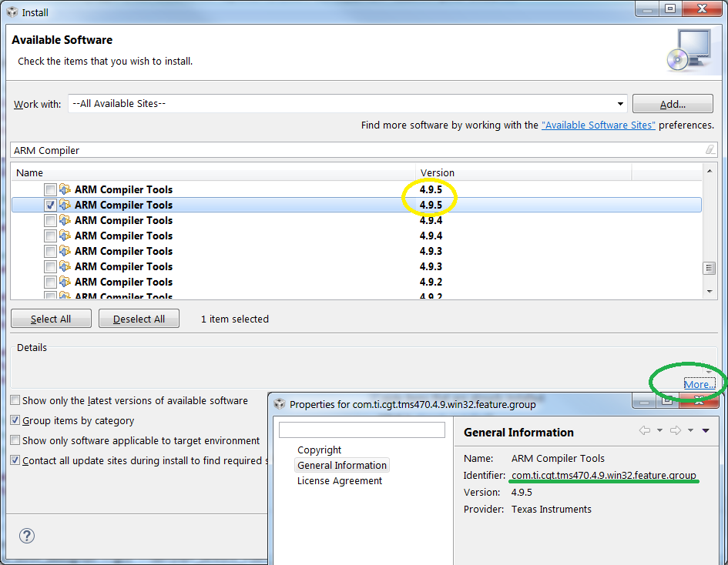728x565 pixels.
Task: Click the 'More...' link in the Details section
Action: tap(698, 384)
